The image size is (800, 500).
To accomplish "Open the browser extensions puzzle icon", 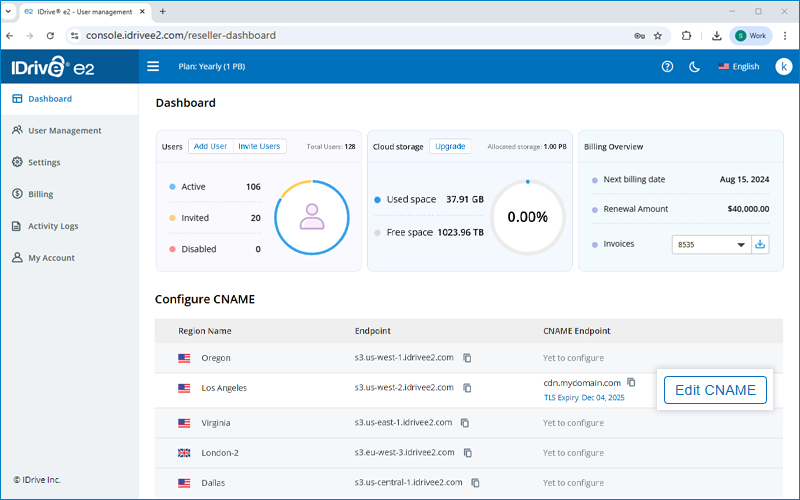I will coord(687,36).
